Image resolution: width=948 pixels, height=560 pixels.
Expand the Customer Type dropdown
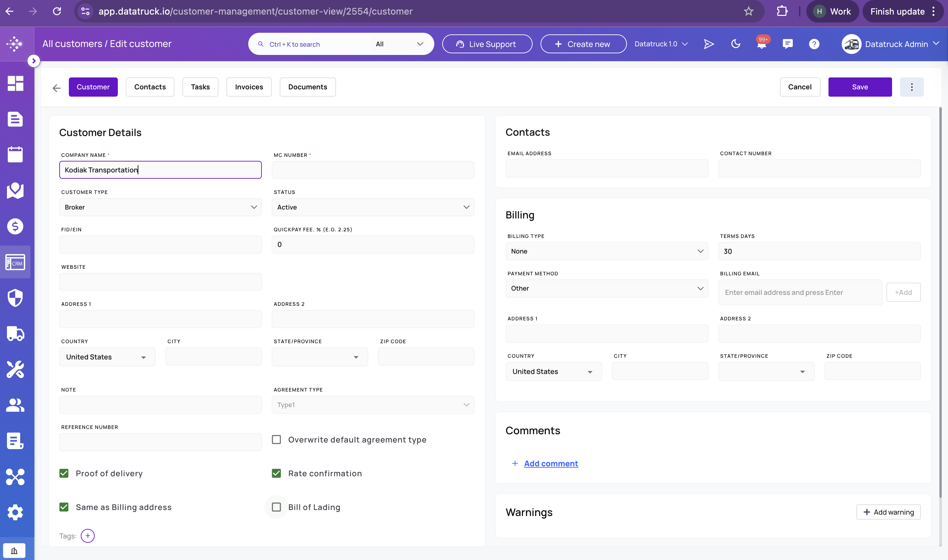pyautogui.click(x=161, y=207)
